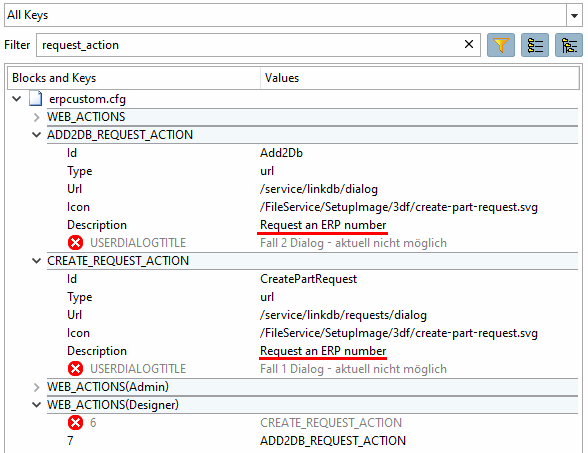This screenshot has width=588, height=453.
Task: Click the Blocks and Keys column header
Action: 134,78
